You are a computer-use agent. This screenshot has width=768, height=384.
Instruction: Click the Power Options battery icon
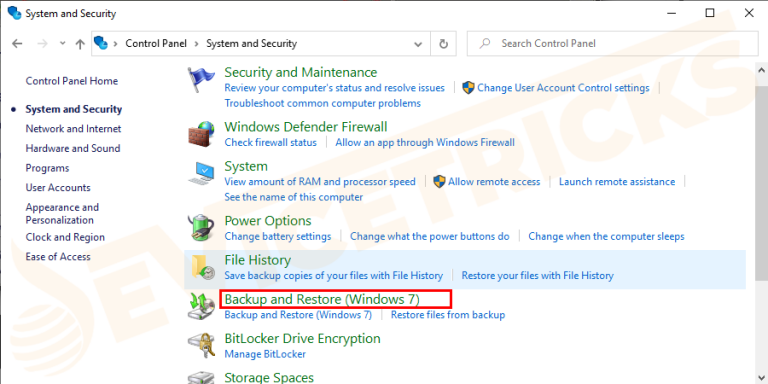point(201,228)
